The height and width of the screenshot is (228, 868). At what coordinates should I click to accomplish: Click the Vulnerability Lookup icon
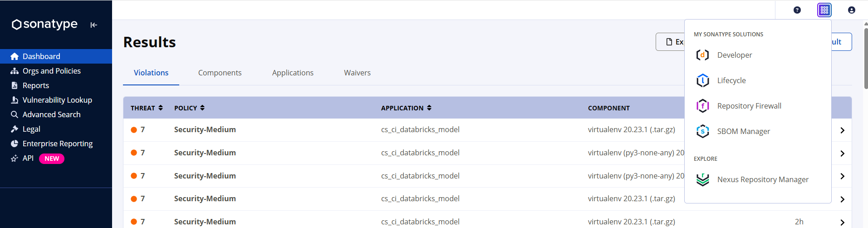coord(15,100)
